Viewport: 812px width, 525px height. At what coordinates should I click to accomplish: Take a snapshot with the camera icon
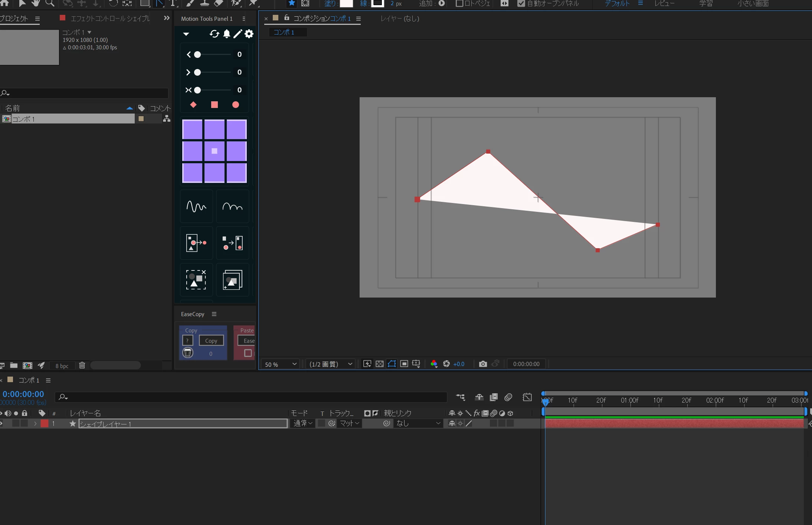pos(482,364)
